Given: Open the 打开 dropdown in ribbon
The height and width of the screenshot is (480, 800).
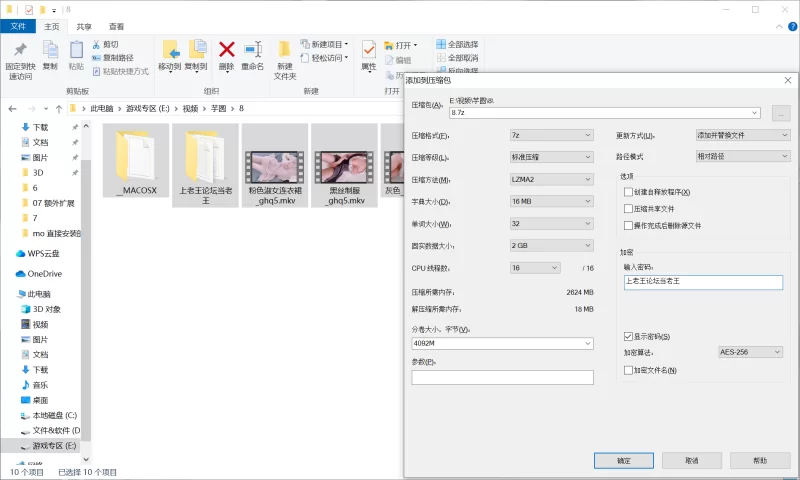Looking at the screenshot, I should pyautogui.click(x=401, y=45).
